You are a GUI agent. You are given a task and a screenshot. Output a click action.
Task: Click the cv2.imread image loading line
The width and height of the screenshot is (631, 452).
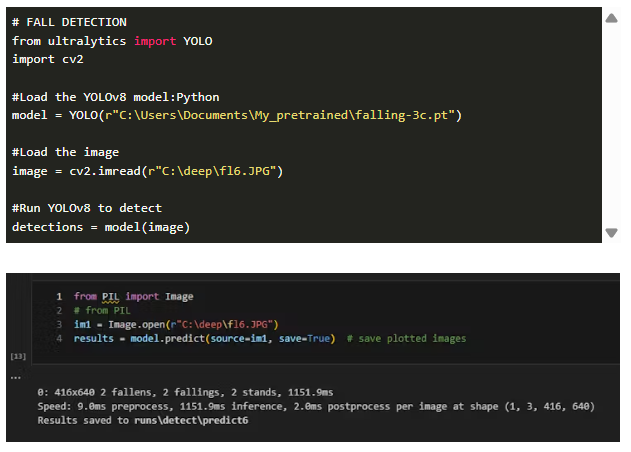click(148, 172)
